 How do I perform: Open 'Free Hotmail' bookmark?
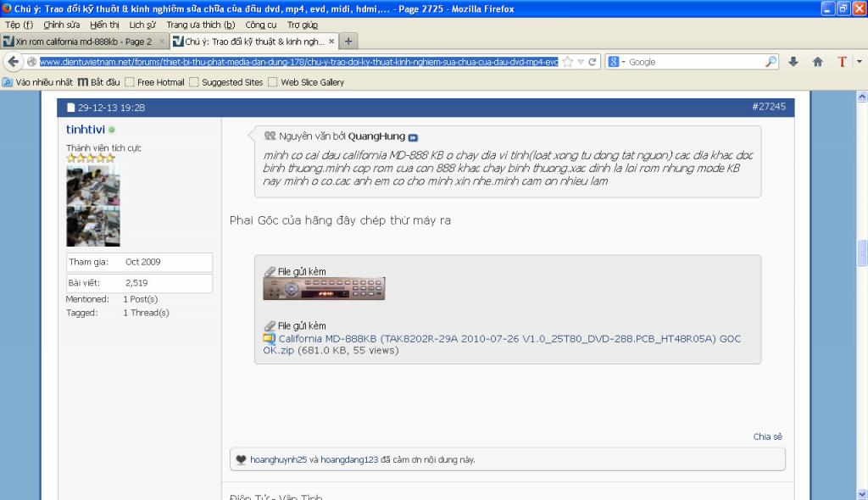tap(154, 82)
